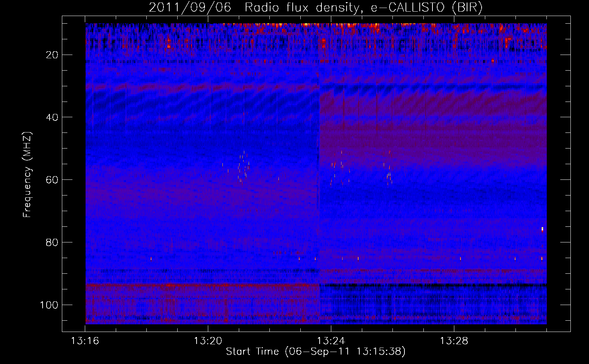589x364 pixels.
Task: Click the 13:24 time tick label
Action: [331, 341]
